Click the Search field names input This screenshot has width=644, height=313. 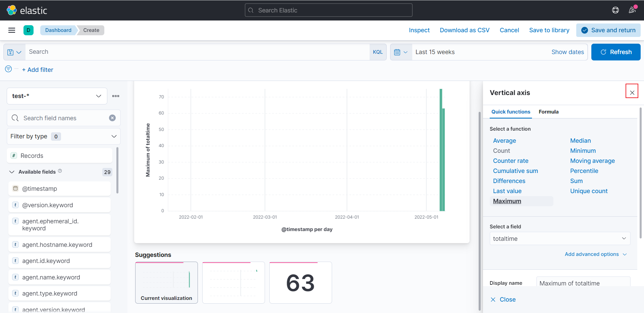pyautogui.click(x=64, y=118)
